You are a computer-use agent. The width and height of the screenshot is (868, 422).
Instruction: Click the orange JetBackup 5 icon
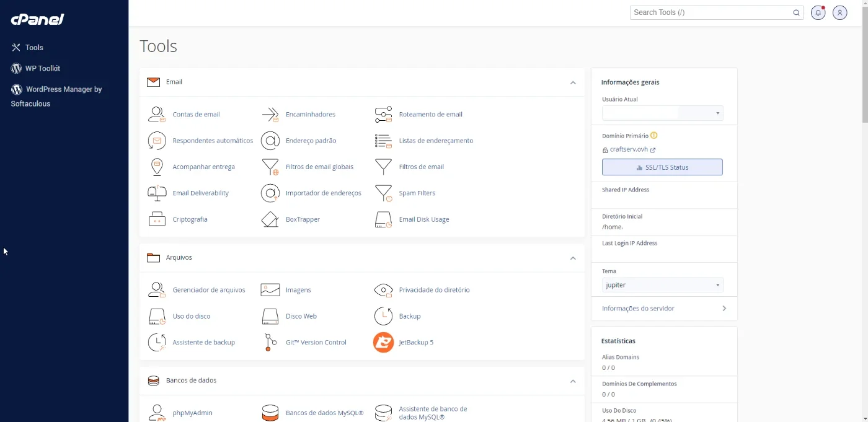(384, 342)
